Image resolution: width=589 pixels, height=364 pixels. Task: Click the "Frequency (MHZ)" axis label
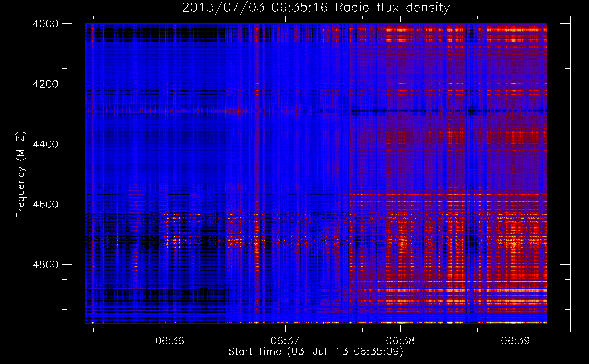(21, 175)
